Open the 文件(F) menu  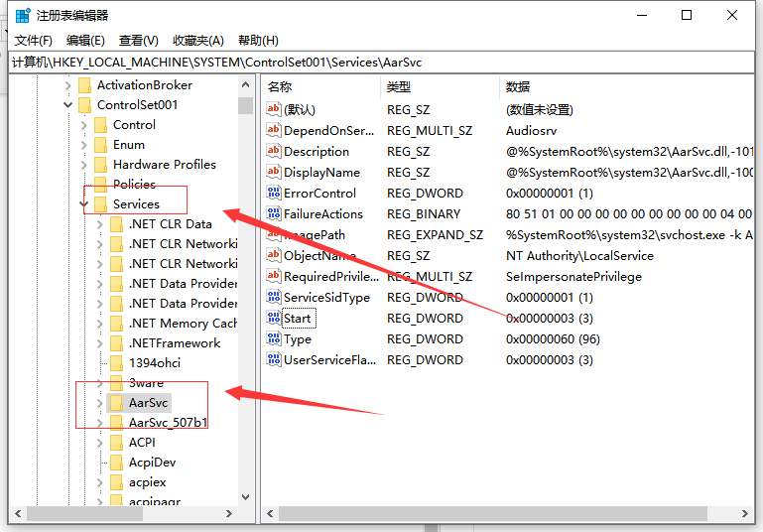pos(33,41)
